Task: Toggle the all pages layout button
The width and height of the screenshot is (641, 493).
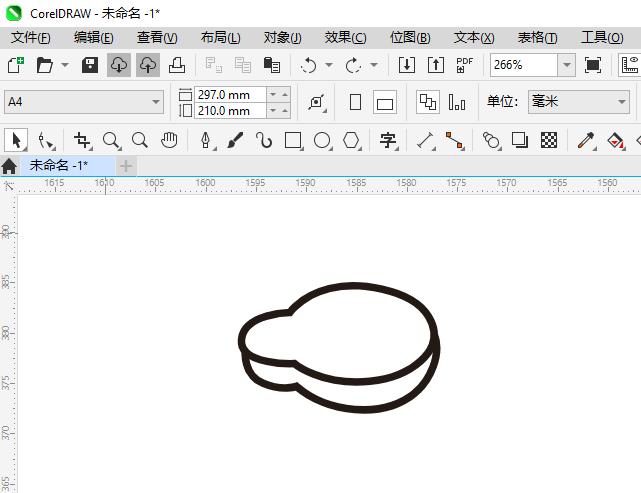Action: 428,102
